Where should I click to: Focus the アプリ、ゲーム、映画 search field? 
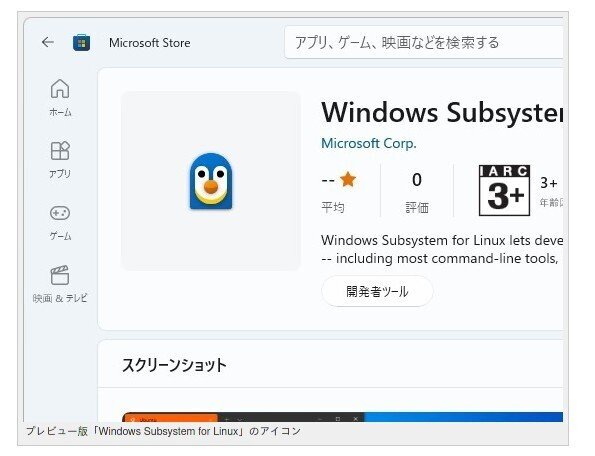tap(423, 42)
